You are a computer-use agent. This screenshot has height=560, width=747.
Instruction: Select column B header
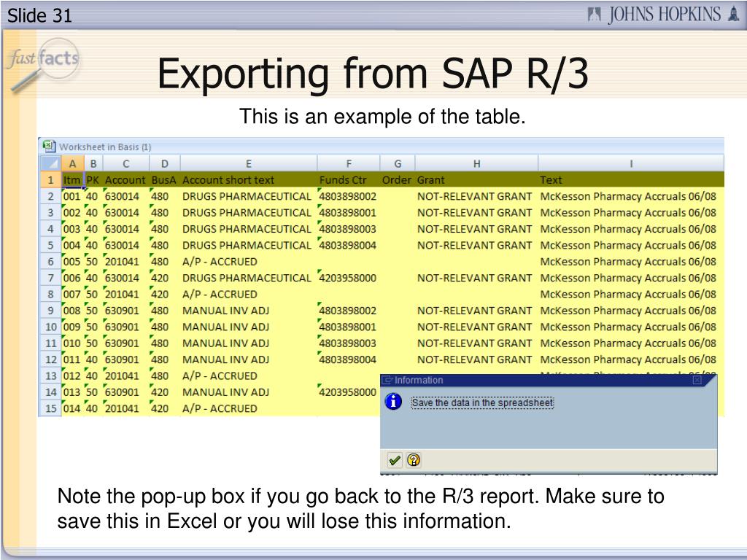[x=93, y=163]
